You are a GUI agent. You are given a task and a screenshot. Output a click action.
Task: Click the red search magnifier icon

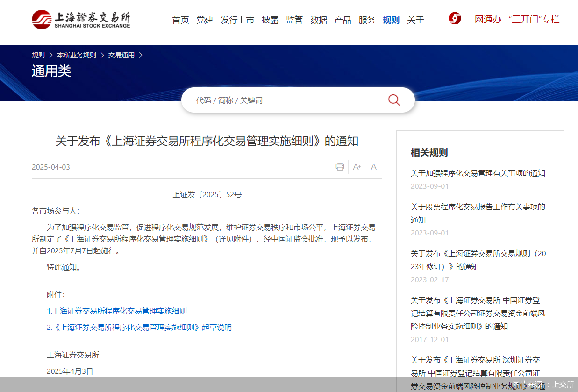(393, 100)
